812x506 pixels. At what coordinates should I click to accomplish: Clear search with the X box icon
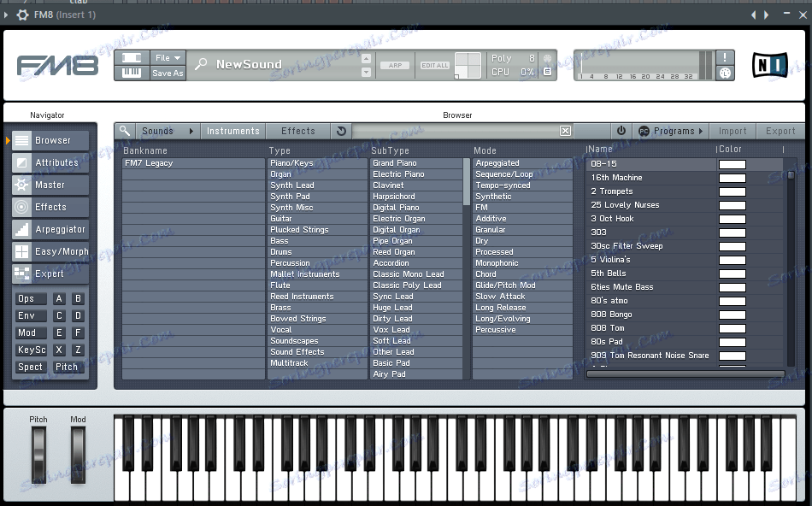point(566,131)
